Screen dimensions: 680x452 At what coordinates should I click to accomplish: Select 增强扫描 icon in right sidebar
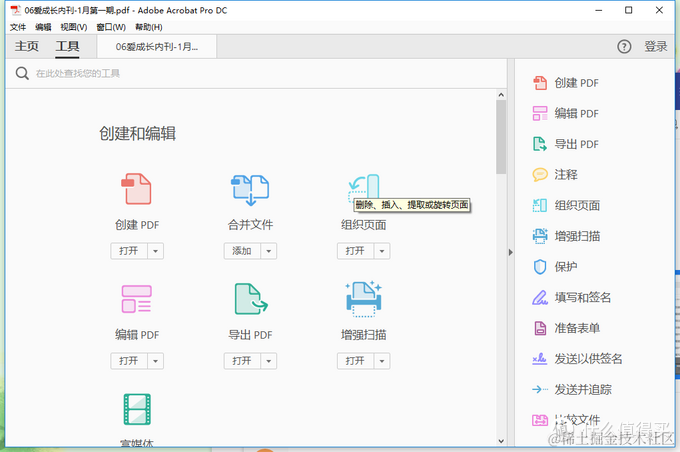tap(540, 236)
